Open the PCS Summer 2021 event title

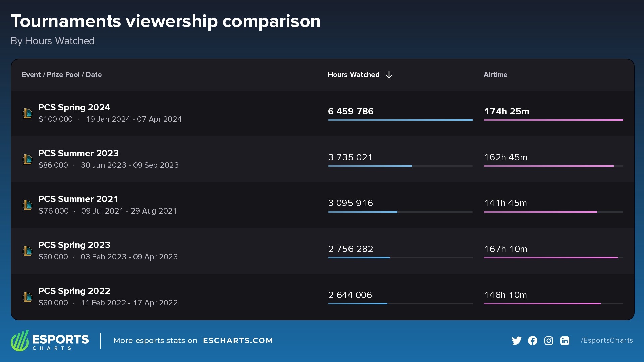point(78,199)
